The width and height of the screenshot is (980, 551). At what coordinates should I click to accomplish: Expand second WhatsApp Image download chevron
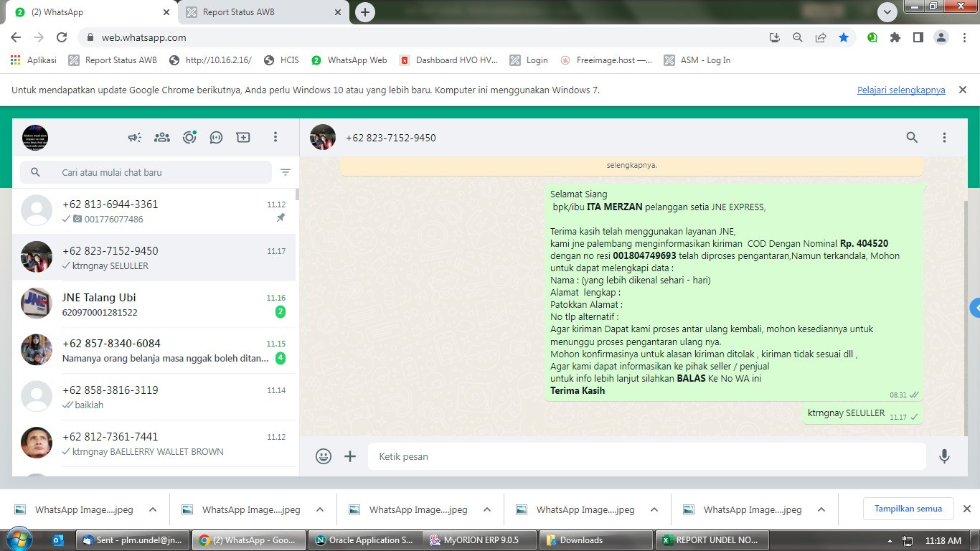pos(320,509)
